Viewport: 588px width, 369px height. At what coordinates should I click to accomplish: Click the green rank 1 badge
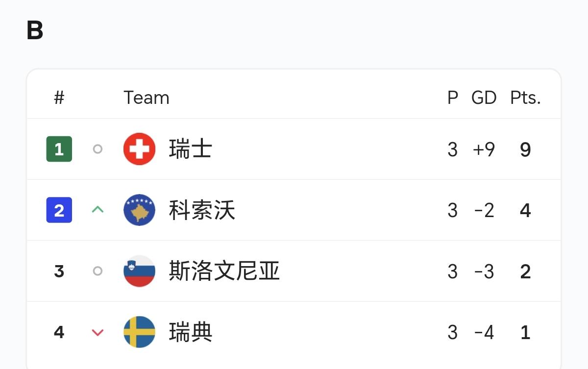click(59, 149)
